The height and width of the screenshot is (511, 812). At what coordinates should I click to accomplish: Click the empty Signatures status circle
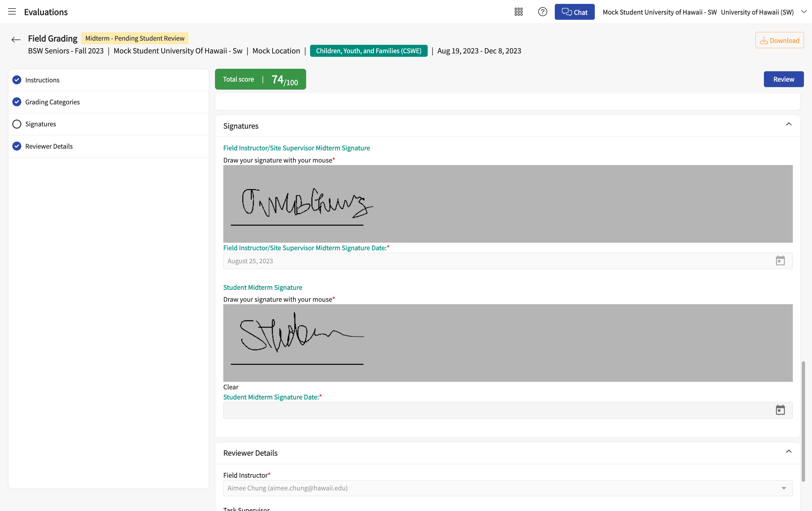click(x=17, y=124)
